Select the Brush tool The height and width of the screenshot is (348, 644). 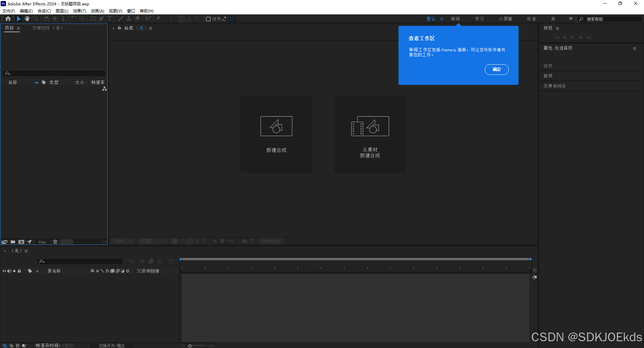120,19
